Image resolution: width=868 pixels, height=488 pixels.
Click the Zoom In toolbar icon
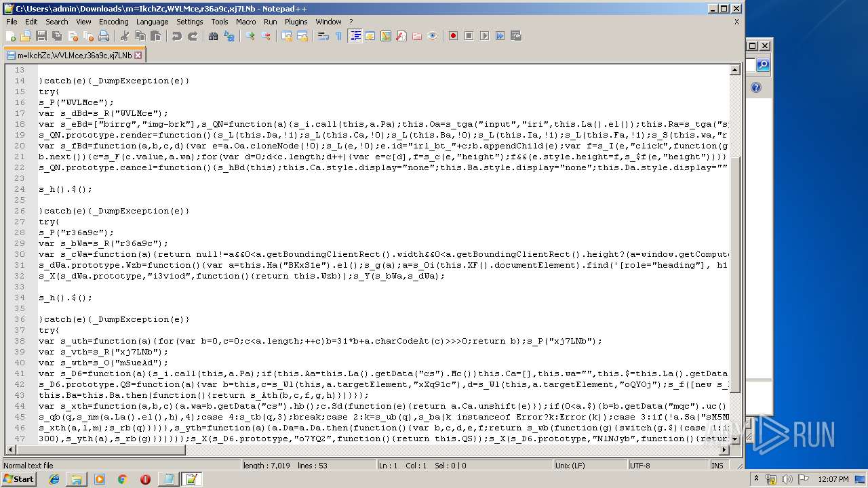(250, 36)
